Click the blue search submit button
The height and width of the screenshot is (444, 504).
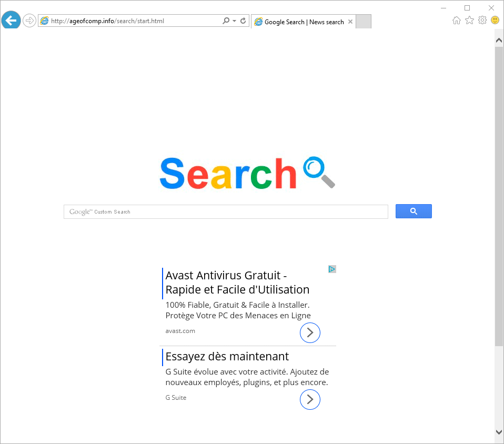click(414, 211)
